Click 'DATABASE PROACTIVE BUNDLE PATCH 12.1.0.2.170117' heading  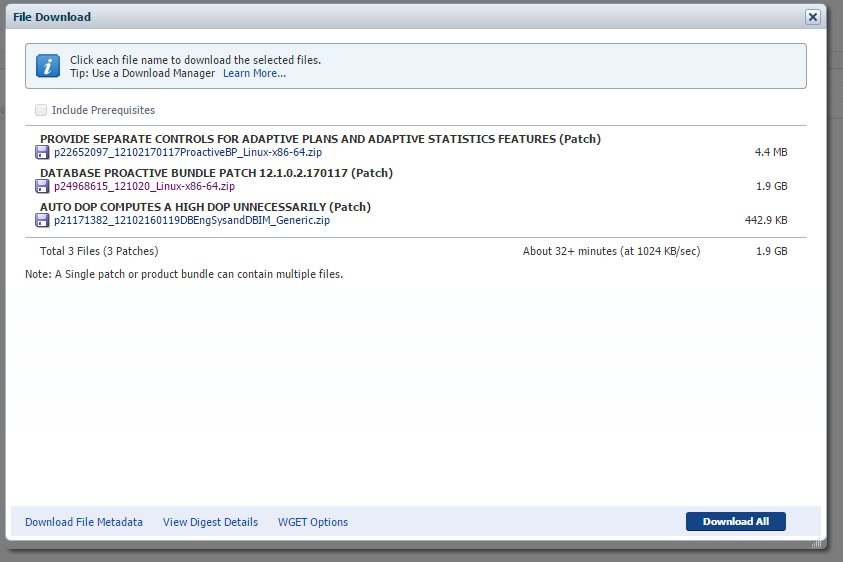point(216,173)
